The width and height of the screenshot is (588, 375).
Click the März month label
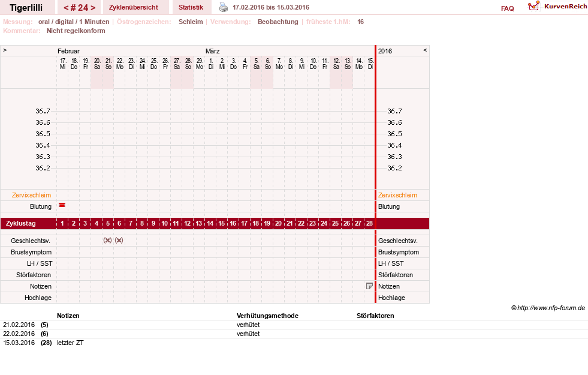tap(213, 51)
